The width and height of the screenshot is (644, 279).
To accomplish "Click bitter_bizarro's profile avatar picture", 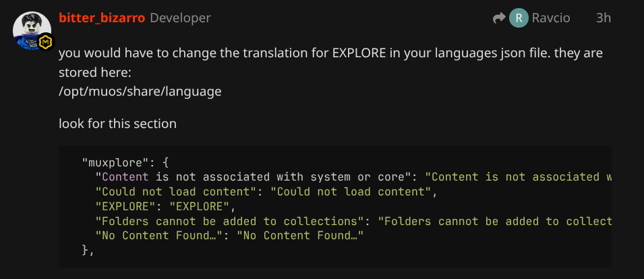I will tap(30, 28).
